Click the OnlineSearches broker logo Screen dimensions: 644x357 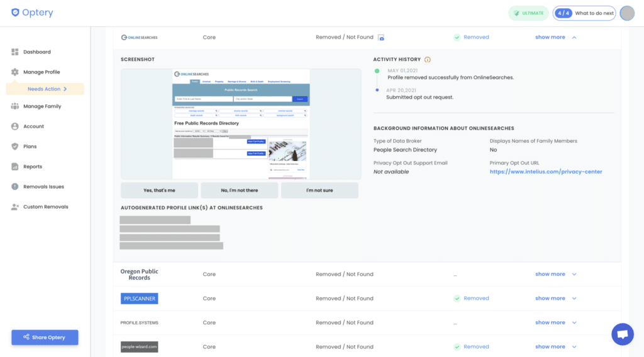pos(139,37)
